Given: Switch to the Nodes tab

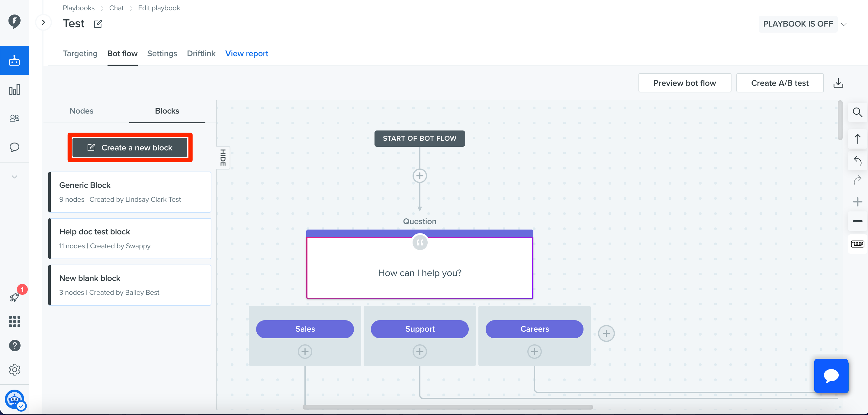Looking at the screenshot, I should [x=82, y=111].
